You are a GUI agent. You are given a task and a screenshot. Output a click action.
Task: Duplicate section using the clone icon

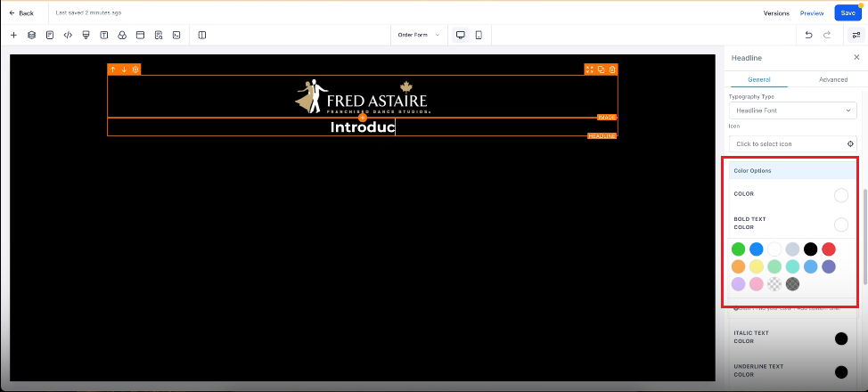point(601,69)
